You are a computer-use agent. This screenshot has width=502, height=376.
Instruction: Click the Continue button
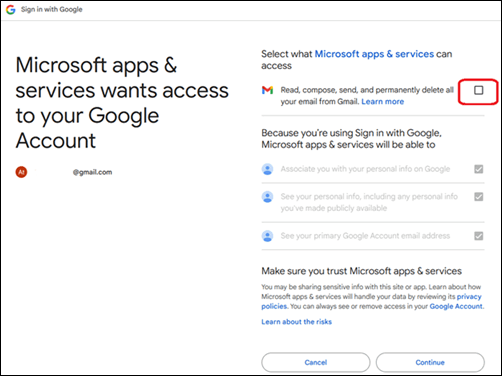(x=430, y=362)
